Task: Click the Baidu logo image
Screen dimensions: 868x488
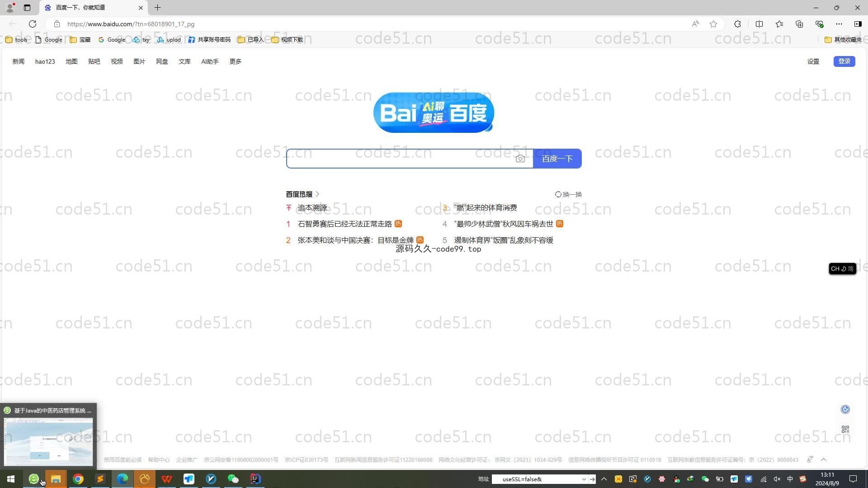Action: coord(434,113)
